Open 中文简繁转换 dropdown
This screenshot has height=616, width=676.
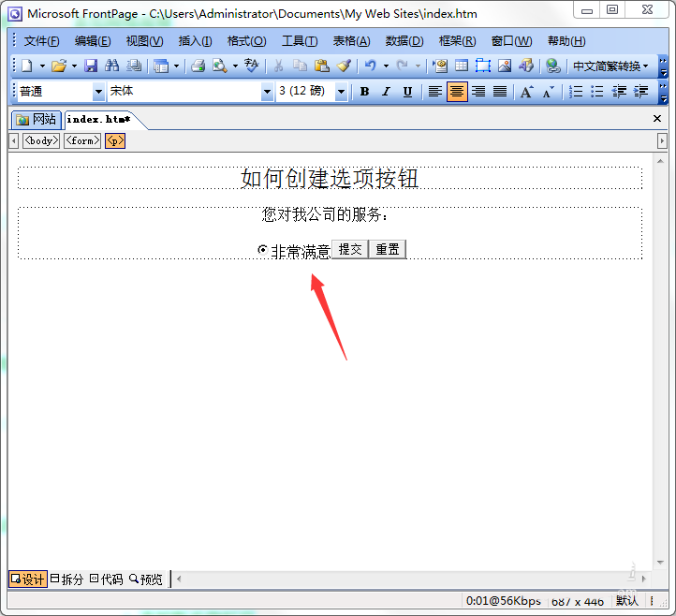610,66
